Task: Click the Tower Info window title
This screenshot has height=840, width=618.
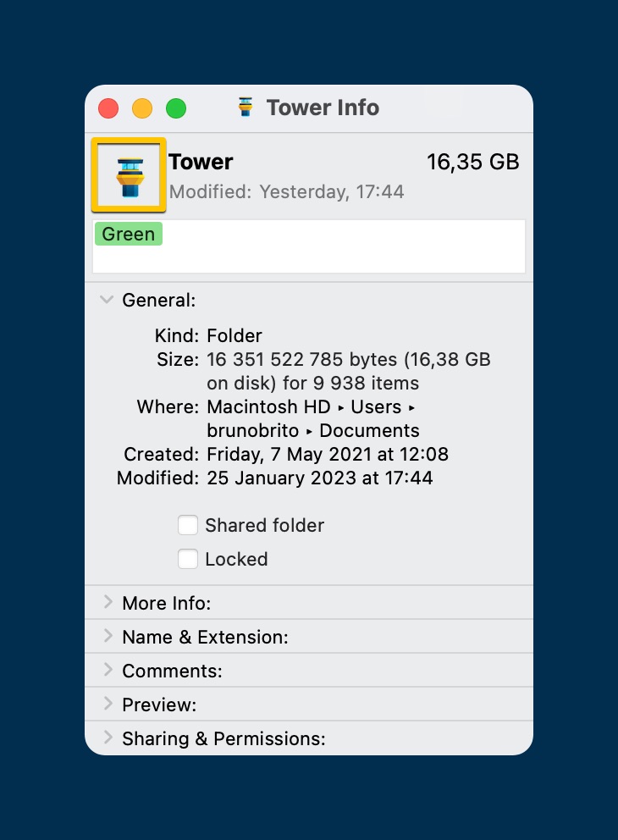Action: tap(323, 108)
